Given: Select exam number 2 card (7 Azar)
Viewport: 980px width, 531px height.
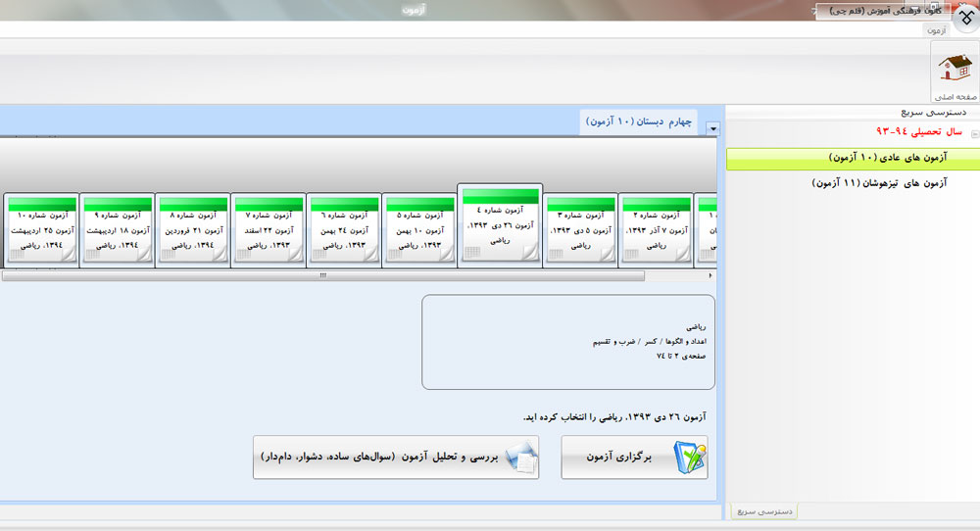Looking at the screenshot, I should click(656, 230).
